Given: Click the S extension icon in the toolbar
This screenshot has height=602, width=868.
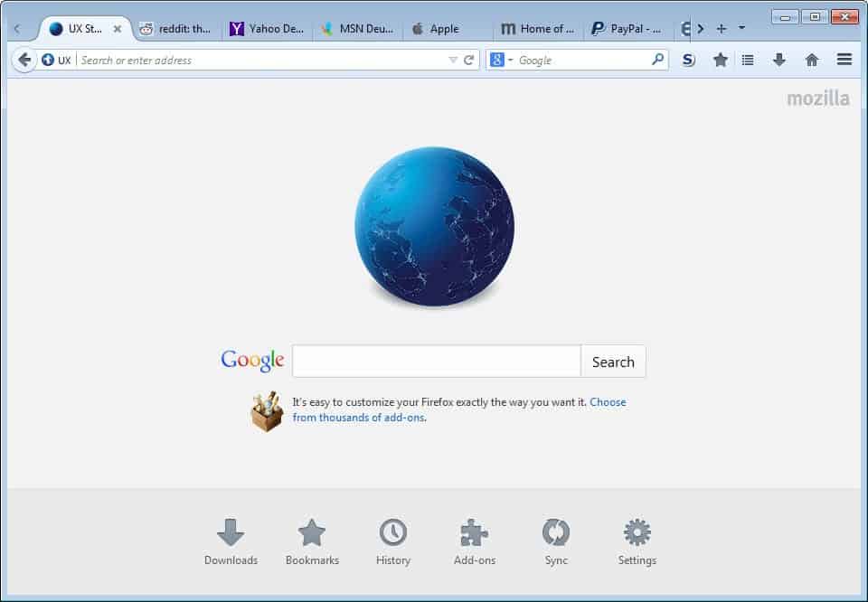Looking at the screenshot, I should (688, 60).
